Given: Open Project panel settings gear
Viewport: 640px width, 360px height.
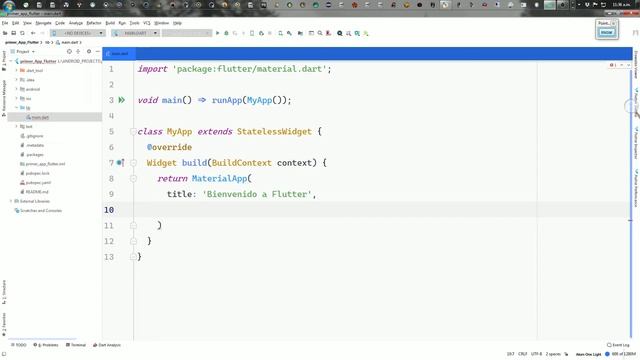Looking at the screenshot, I should (89, 51).
